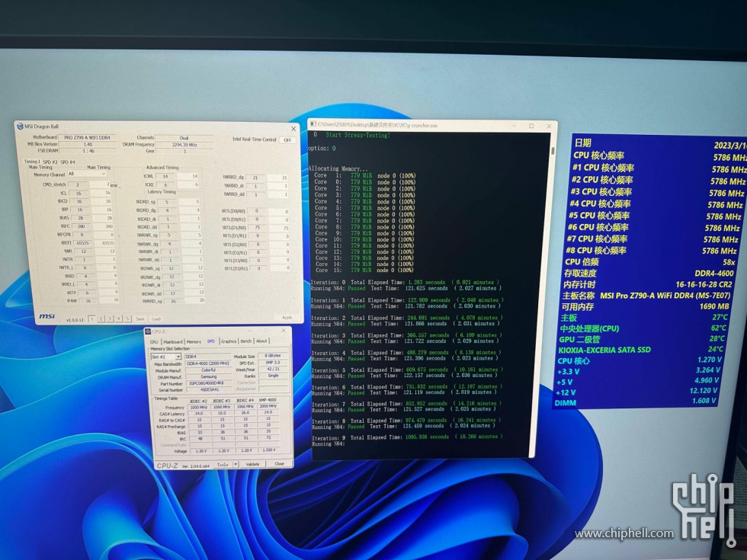Click the DRAM Manuf. value Samsung
The image size is (747, 560).
point(208,376)
